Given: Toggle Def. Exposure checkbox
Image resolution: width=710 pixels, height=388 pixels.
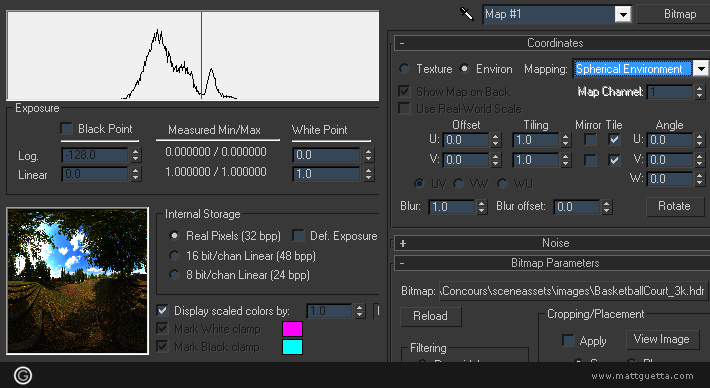Looking at the screenshot, I should 298,236.
